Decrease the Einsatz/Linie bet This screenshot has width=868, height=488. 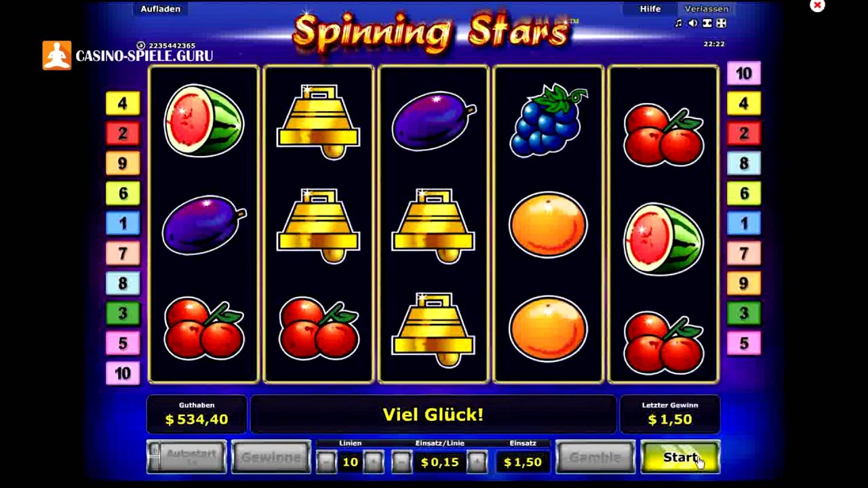coord(401,462)
